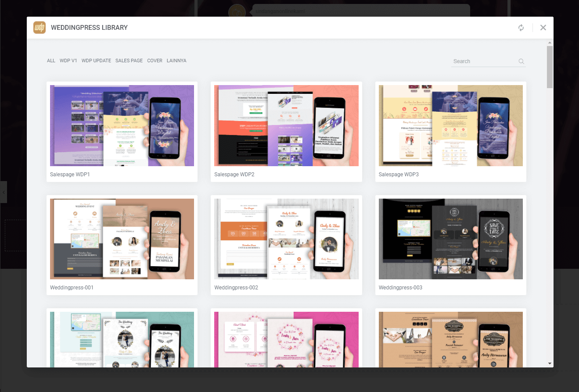Open the Salespage WDP3 template thumbnail
This screenshot has width=579, height=392.
point(451,125)
